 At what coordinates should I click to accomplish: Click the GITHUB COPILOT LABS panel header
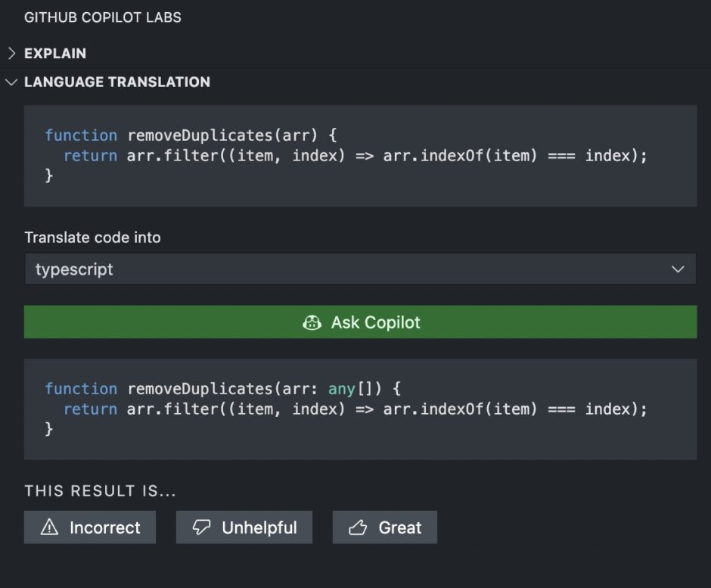(x=104, y=17)
